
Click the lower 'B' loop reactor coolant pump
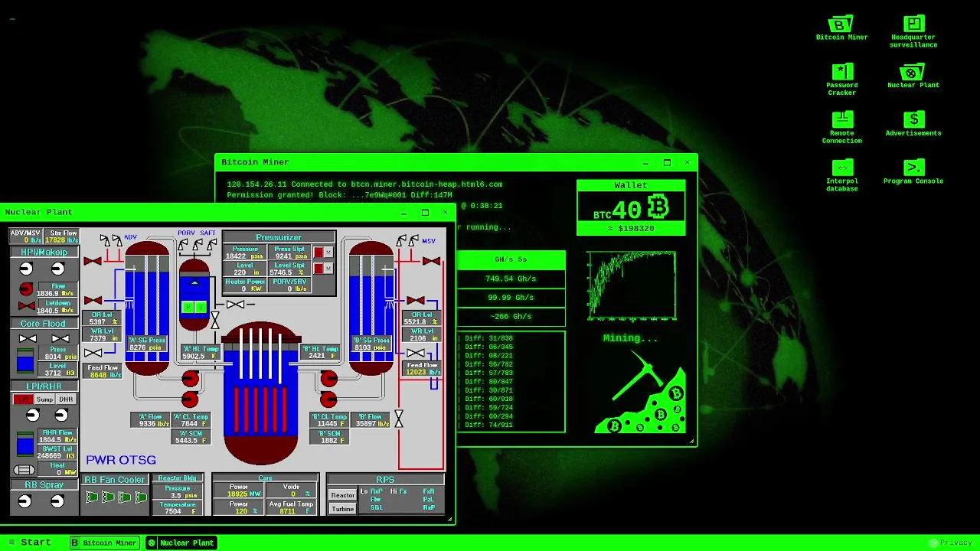click(328, 399)
